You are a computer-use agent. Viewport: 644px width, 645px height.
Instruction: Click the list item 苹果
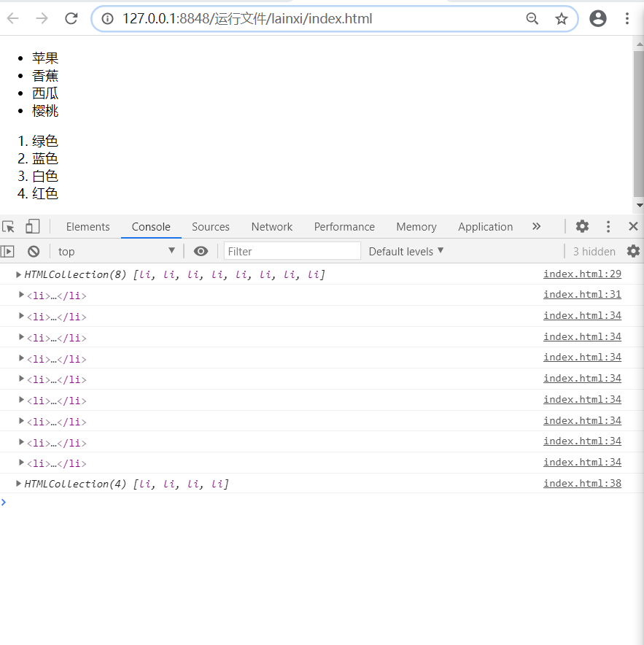coord(45,58)
